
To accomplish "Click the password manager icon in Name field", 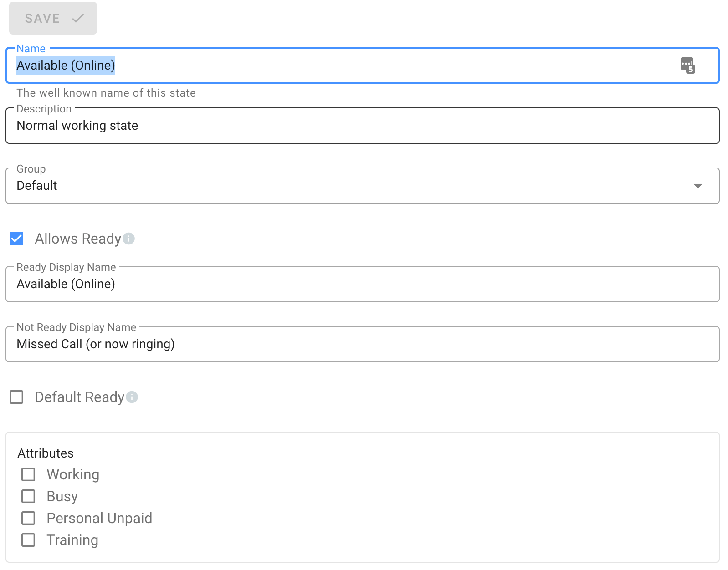I will pyautogui.click(x=687, y=66).
